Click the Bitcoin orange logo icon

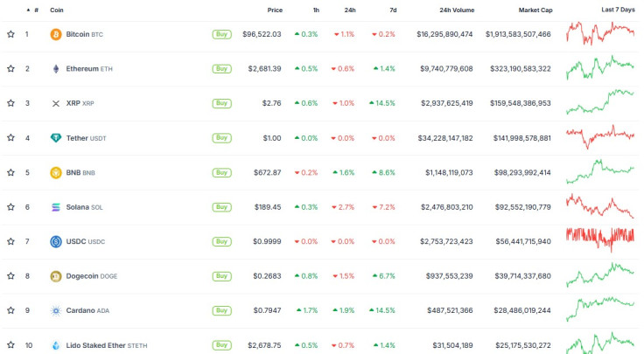coord(56,34)
